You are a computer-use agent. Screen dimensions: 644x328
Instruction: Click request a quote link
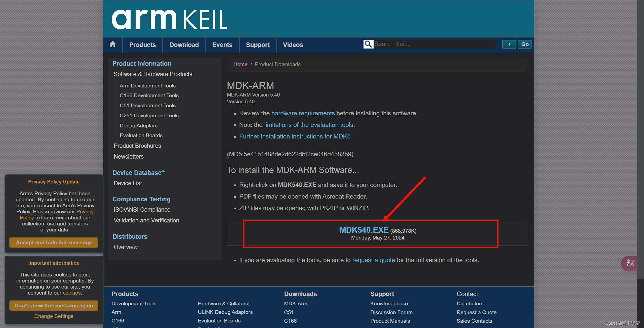[x=374, y=260]
